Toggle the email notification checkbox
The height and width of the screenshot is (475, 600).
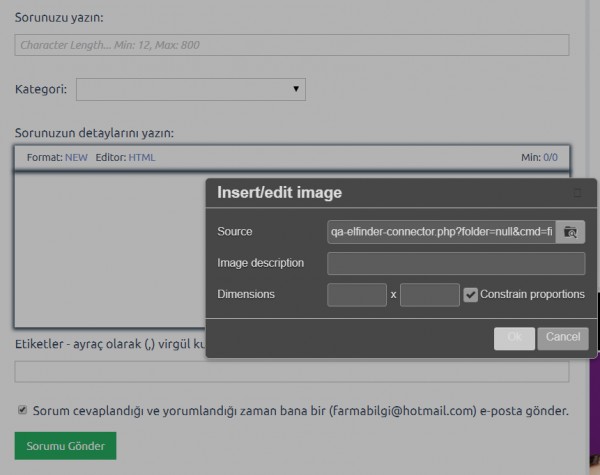(x=22, y=410)
